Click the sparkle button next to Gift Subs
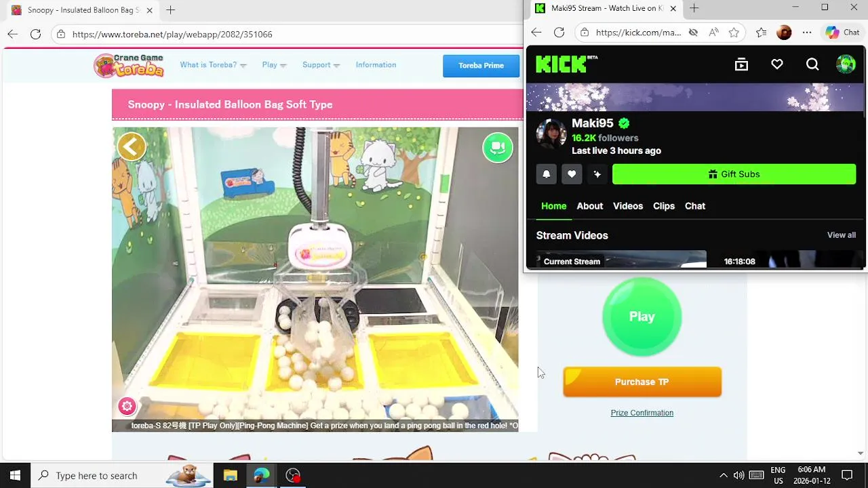The height and width of the screenshot is (488, 868). coord(597,174)
